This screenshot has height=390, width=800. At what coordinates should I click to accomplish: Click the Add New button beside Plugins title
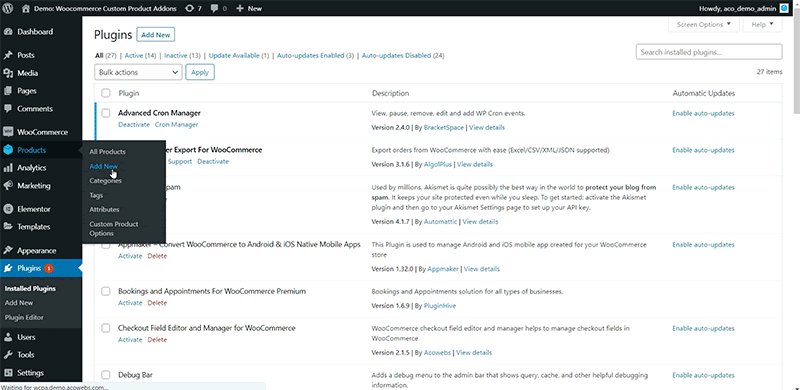(156, 35)
